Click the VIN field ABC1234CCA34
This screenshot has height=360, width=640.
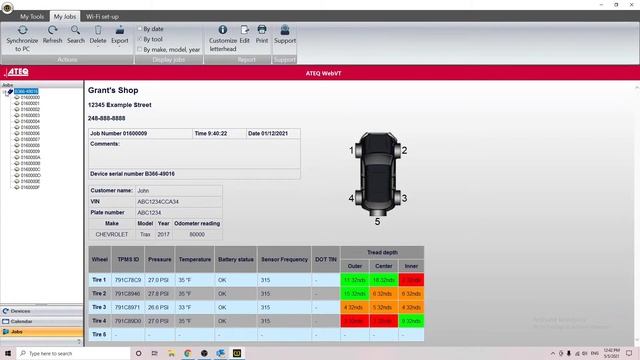pyautogui.click(x=179, y=202)
